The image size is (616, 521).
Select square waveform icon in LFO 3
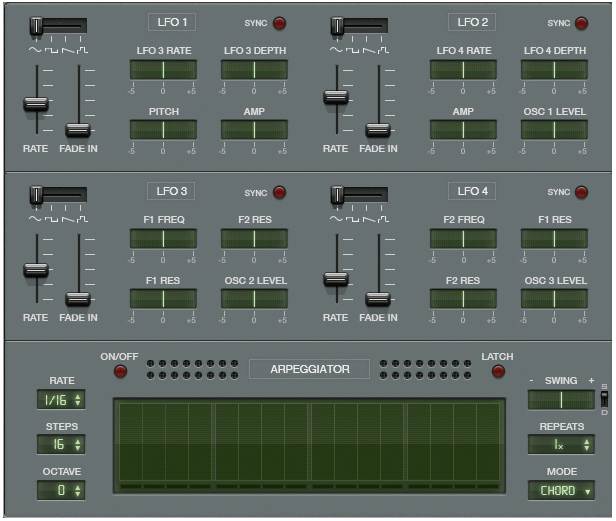pyautogui.click(x=51, y=219)
